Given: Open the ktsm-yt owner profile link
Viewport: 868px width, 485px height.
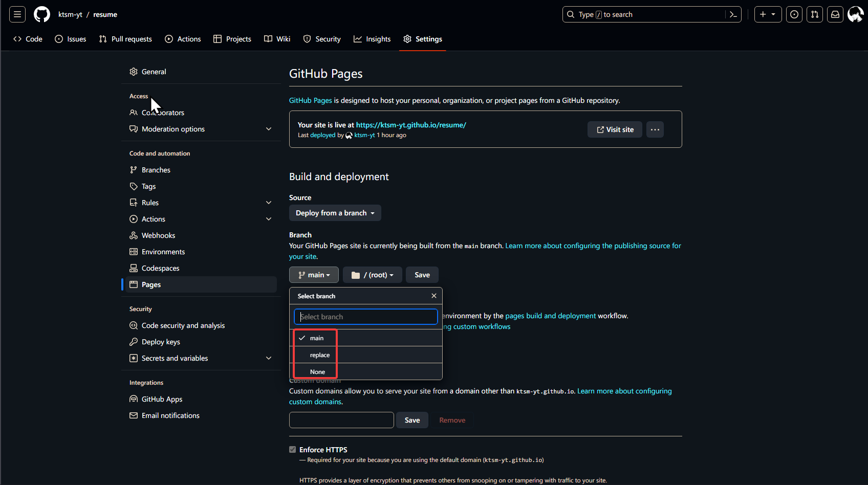Looking at the screenshot, I should pos(70,14).
